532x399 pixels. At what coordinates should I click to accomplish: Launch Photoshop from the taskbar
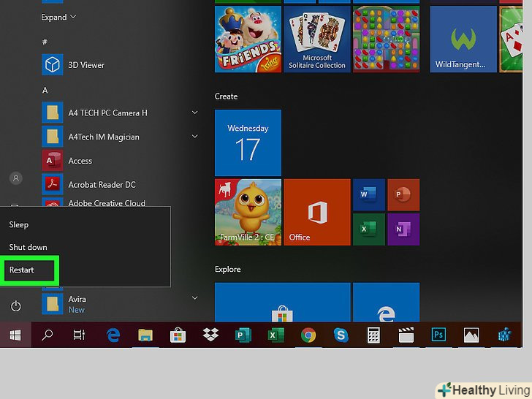pyautogui.click(x=438, y=335)
